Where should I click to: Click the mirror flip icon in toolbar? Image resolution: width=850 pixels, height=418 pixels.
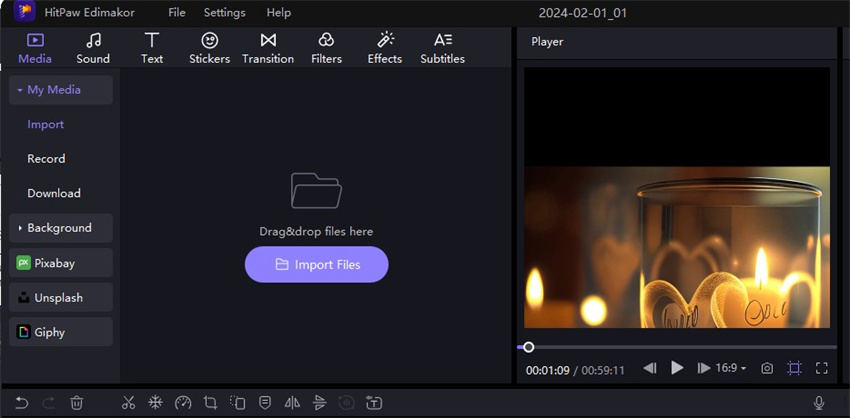(x=292, y=402)
